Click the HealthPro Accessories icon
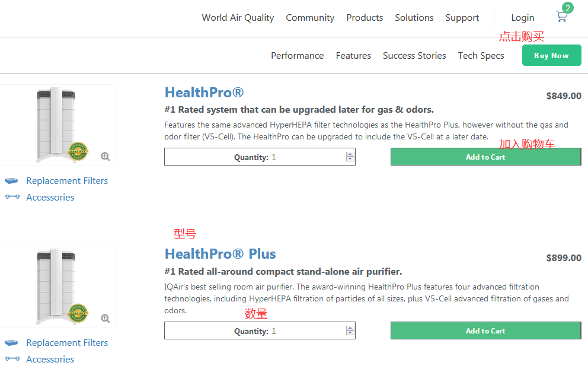Viewport: 588px width, 391px height. [12, 197]
